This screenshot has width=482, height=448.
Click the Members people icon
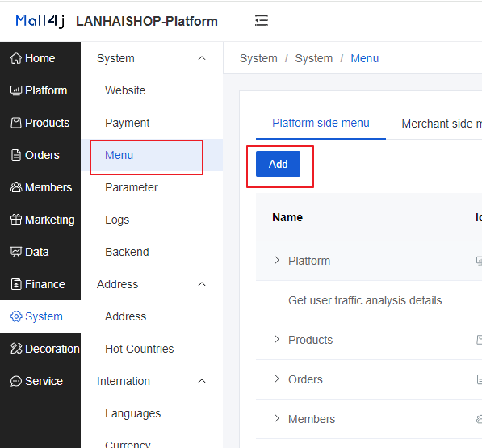point(16,187)
